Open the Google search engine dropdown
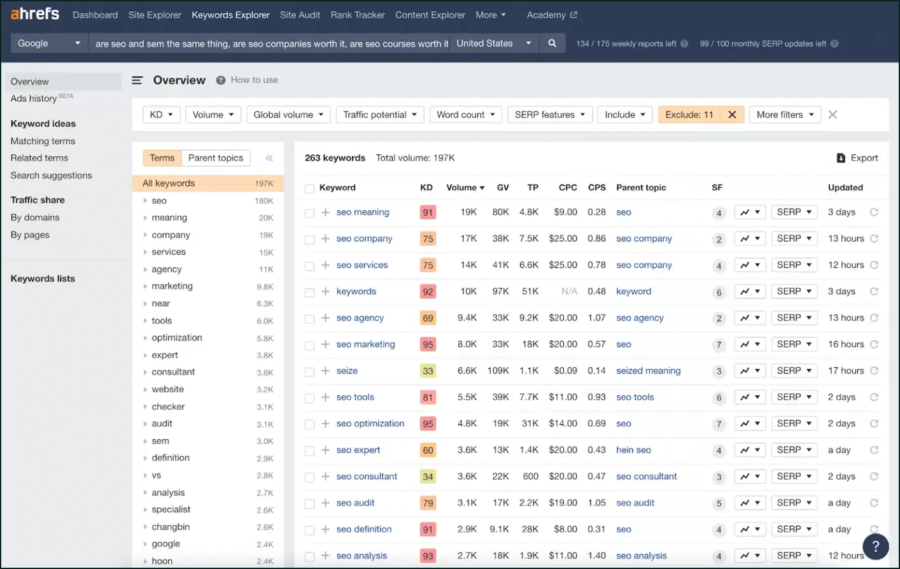This screenshot has width=900, height=569. click(x=49, y=44)
